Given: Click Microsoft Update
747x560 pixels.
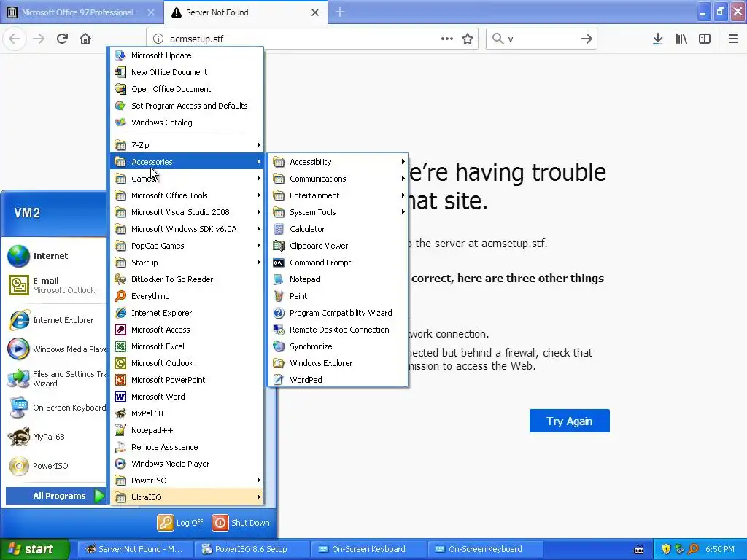Looking at the screenshot, I should [x=187, y=55].
